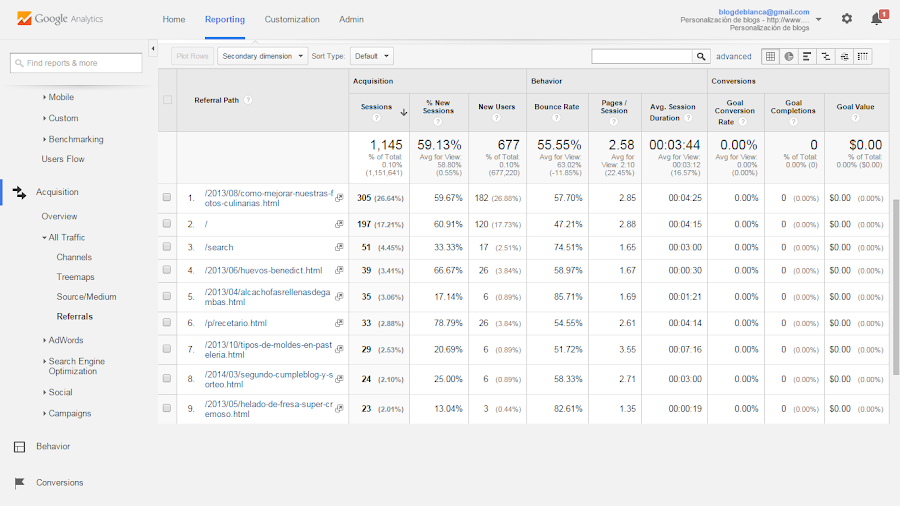Go to the Home tab
The image size is (900, 506).
174,20
